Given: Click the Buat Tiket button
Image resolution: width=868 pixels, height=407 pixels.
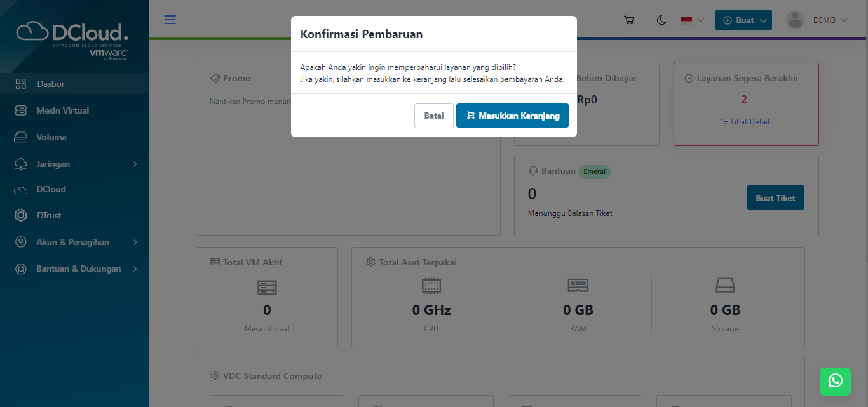Looking at the screenshot, I should [775, 198].
